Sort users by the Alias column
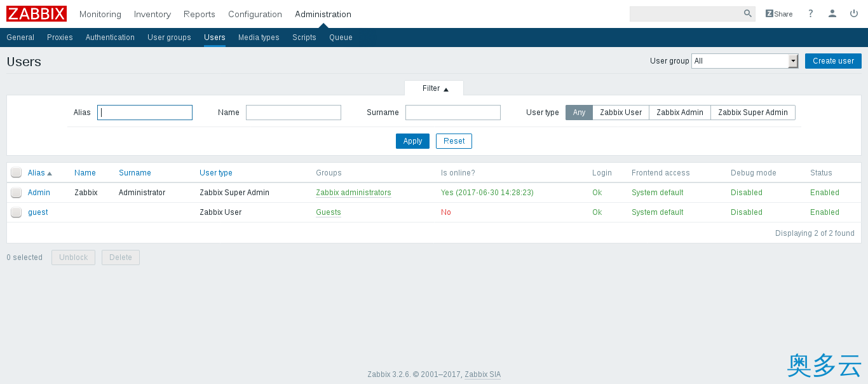The image size is (868, 384). coord(39,173)
